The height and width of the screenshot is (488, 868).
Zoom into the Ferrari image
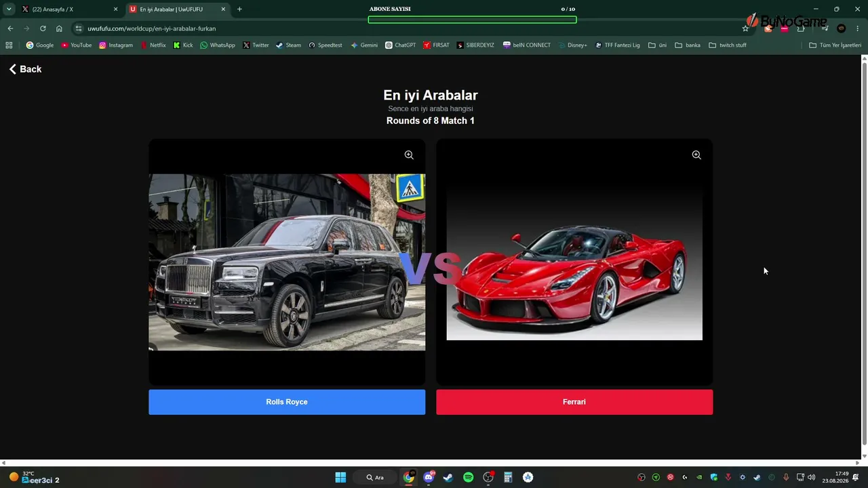[x=696, y=155]
